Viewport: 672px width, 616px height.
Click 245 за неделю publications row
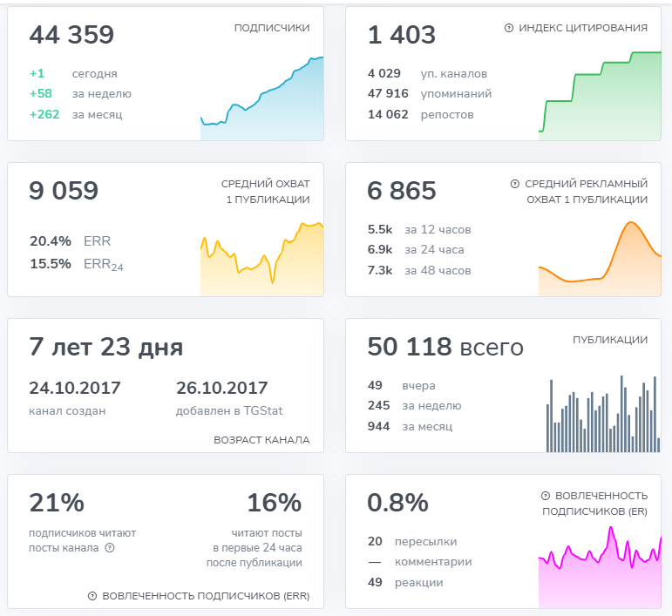click(414, 406)
